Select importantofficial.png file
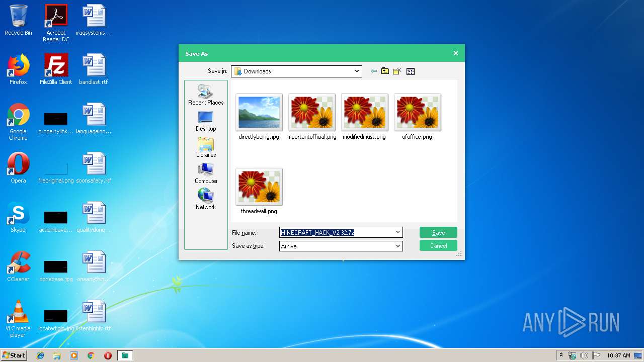Image resolution: width=644 pixels, height=362 pixels. tap(311, 117)
